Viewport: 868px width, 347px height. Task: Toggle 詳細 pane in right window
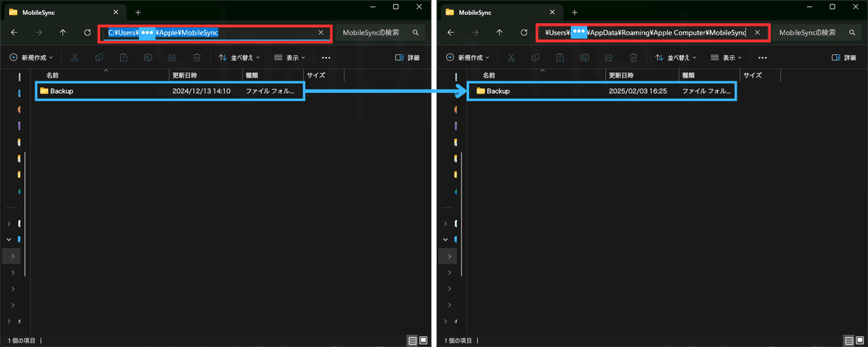tap(844, 58)
